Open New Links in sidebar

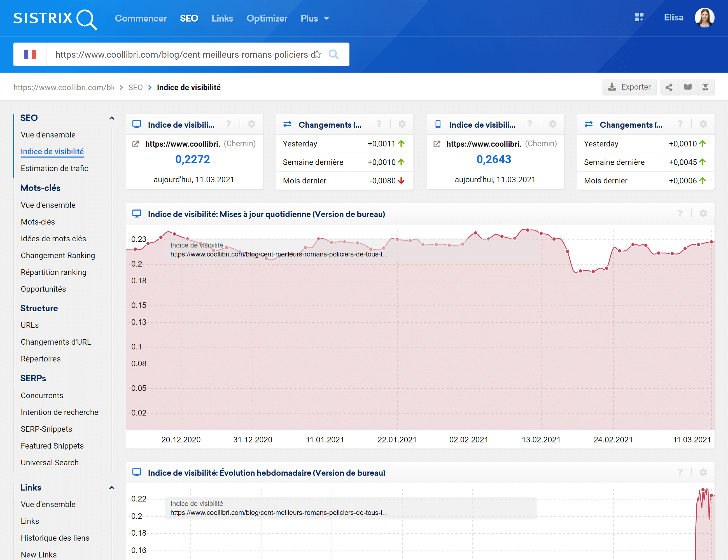click(x=39, y=555)
